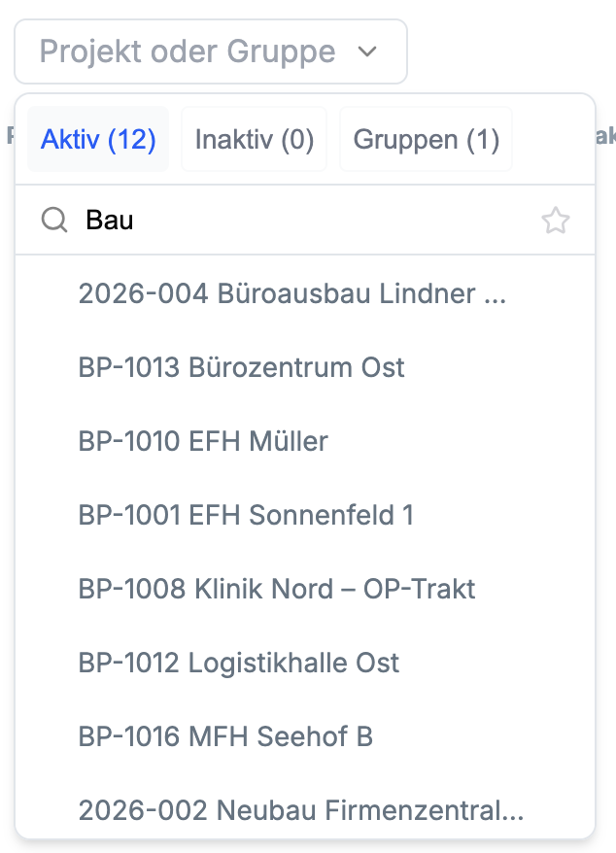Choose BP-1013 Bürozentrum Ost
The image size is (616, 853).
tap(241, 367)
